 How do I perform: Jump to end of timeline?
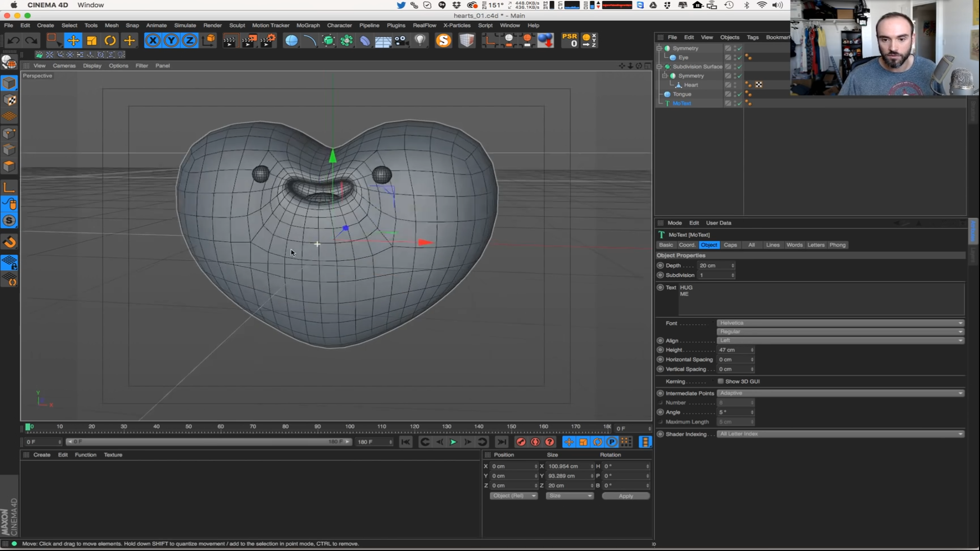coord(502,442)
